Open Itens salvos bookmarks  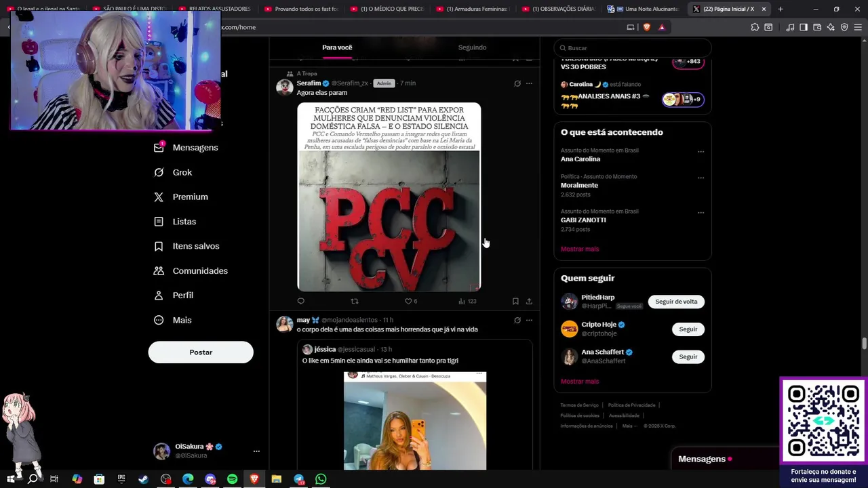click(186, 246)
